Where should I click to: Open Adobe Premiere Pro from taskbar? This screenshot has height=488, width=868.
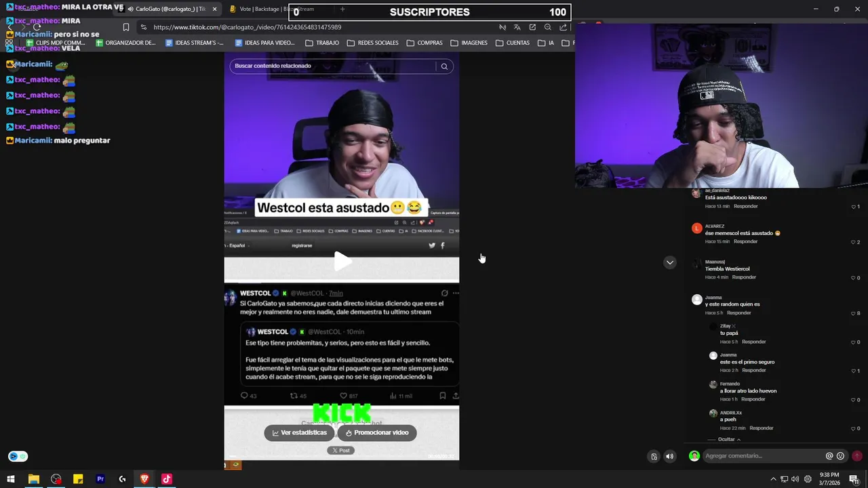(100, 479)
